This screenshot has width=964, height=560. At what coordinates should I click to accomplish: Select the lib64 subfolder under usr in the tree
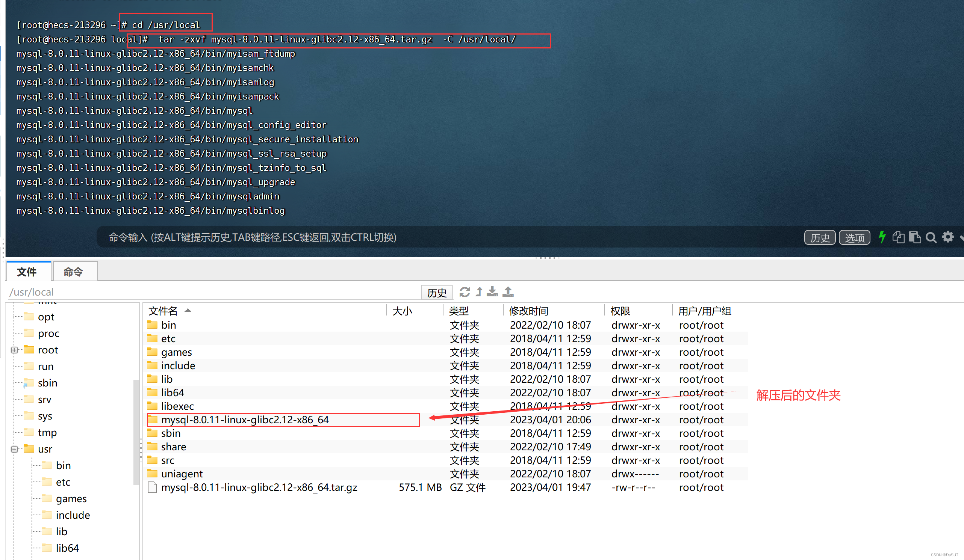(67, 548)
